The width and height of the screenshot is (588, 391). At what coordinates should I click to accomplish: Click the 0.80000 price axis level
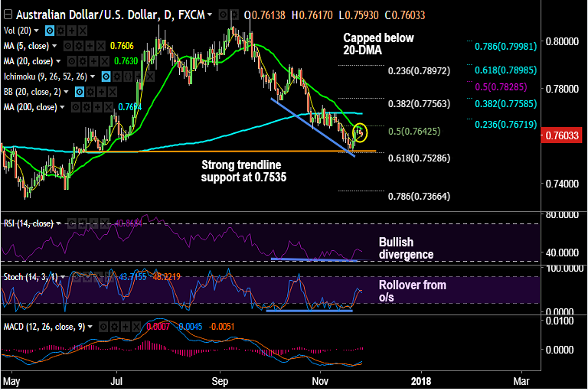tap(561, 41)
